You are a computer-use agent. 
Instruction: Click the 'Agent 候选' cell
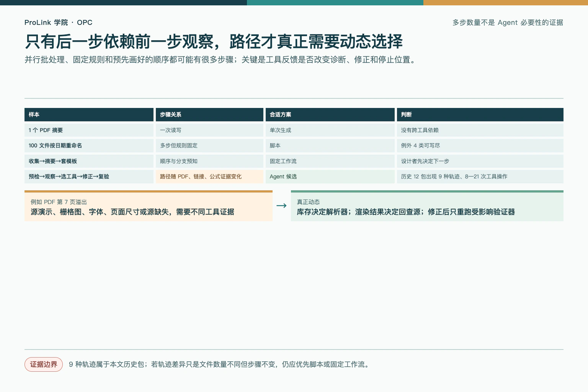pos(330,176)
